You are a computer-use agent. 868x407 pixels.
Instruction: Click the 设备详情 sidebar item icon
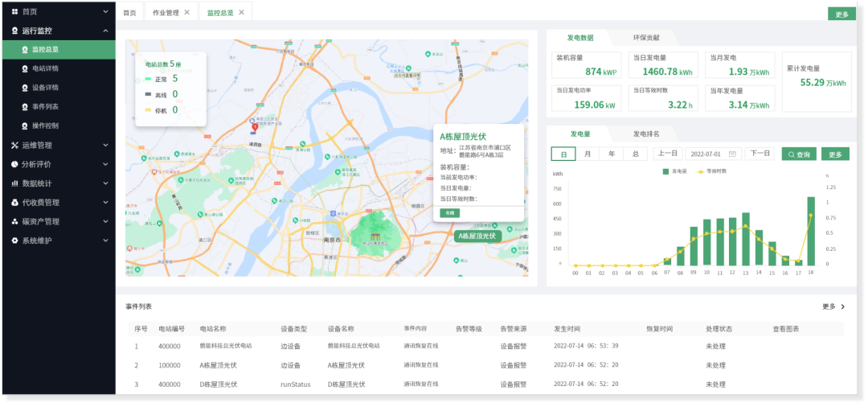(x=25, y=88)
